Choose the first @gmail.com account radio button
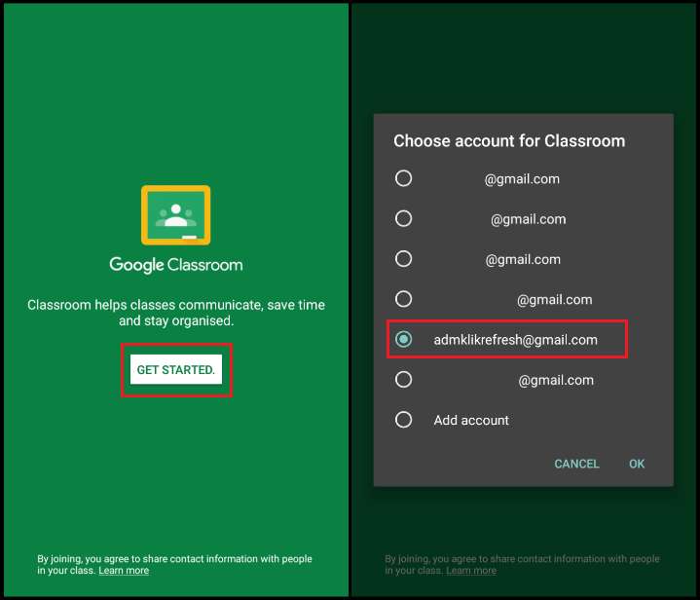700x600 pixels. (404, 178)
